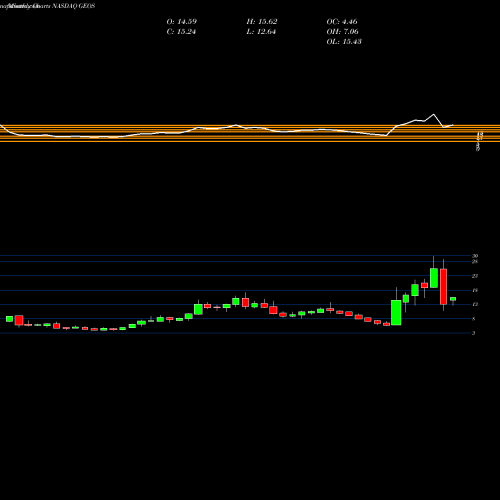Viewport: 500px width, 500px height.
Task: Click the low price value L: 12.64
Action: [261, 32]
